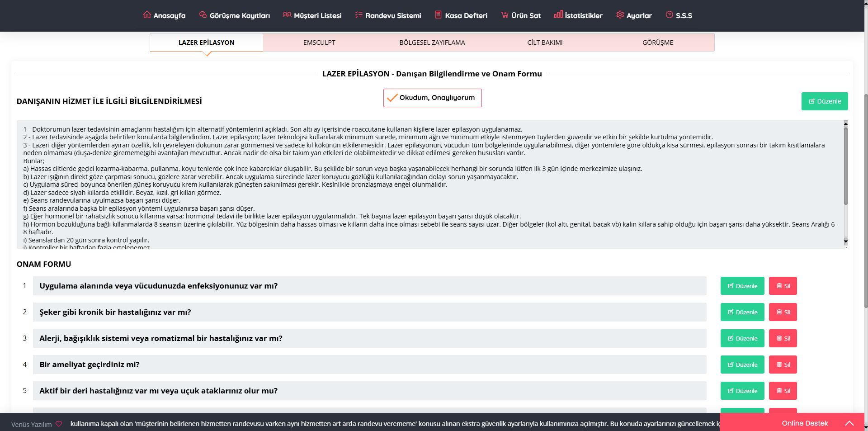Switch to the EMSCULPT tab

click(x=319, y=43)
